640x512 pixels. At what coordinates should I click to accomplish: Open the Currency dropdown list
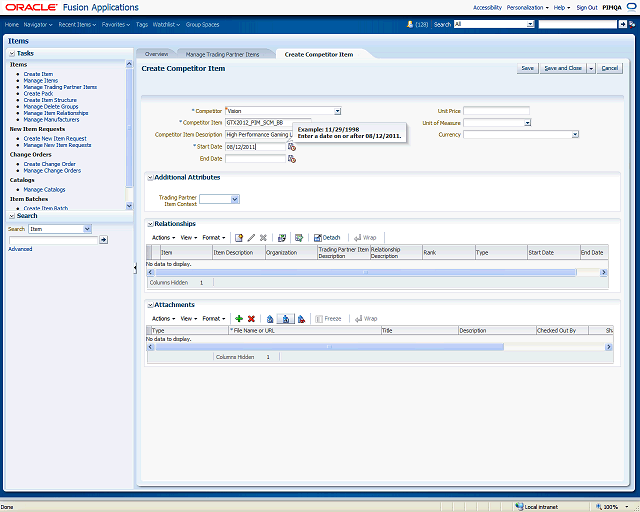(x=575, y=134)
